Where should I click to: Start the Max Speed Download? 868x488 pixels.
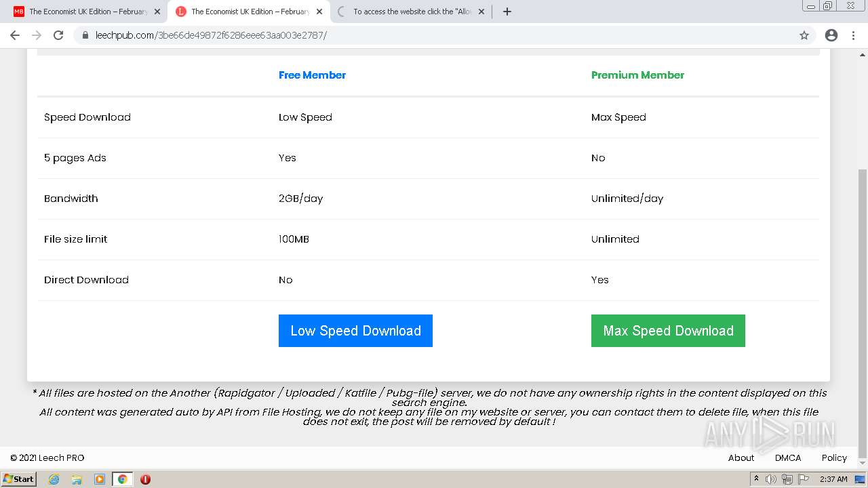[668, 331]
